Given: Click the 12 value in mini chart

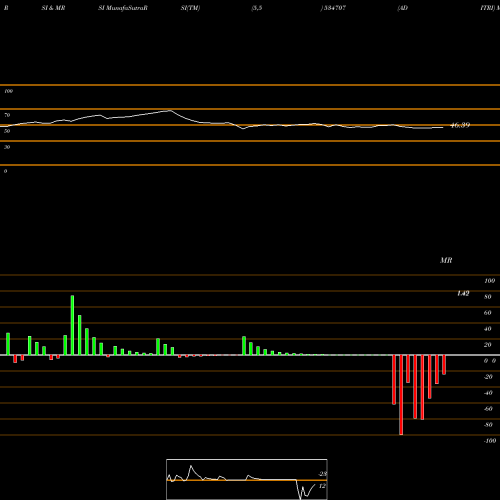Looking at the screenshot, I should click(x=322, y=486).
